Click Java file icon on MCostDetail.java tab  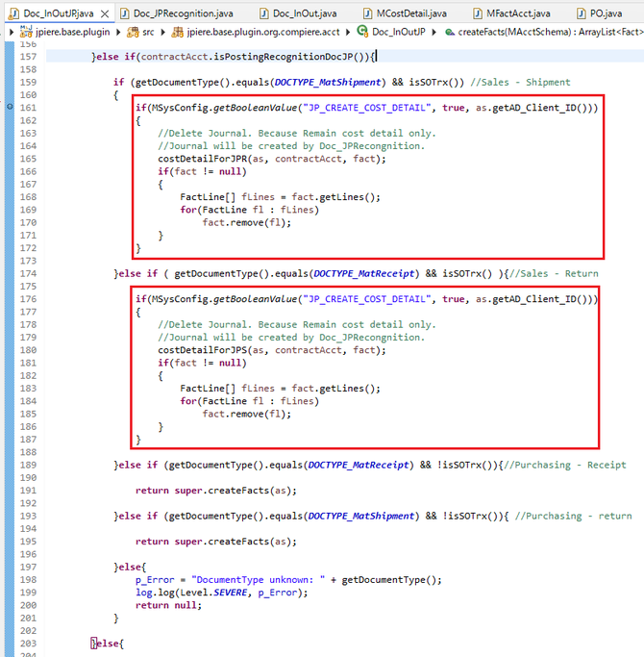coord(367,13)
